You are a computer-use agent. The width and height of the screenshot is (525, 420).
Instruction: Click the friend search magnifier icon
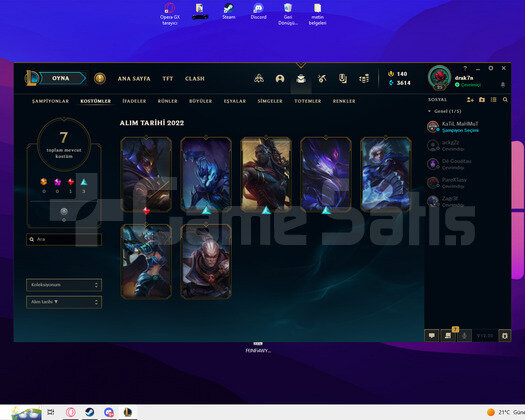pyautogui.click(x=505, y=100)
